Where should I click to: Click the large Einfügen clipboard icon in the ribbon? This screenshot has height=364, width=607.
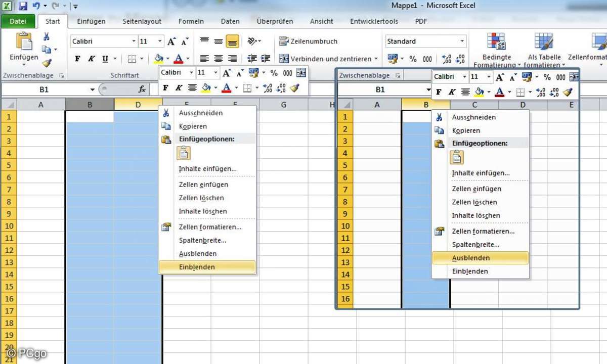coord(24,42)
